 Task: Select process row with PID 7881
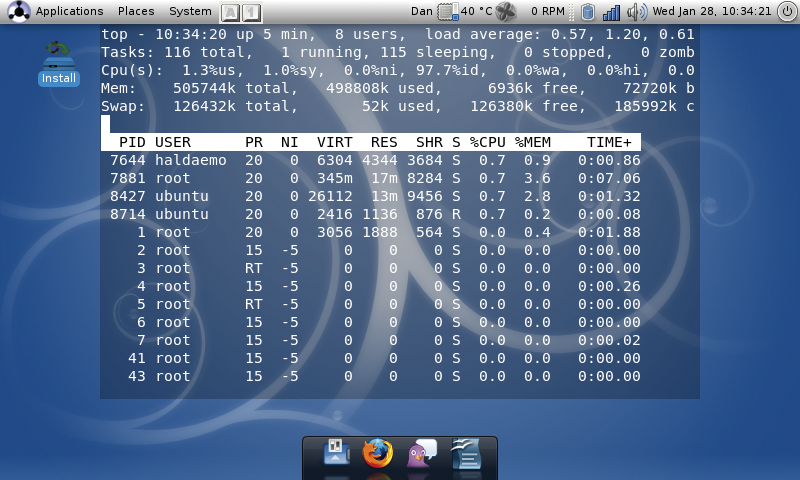[x=375, y=178]
